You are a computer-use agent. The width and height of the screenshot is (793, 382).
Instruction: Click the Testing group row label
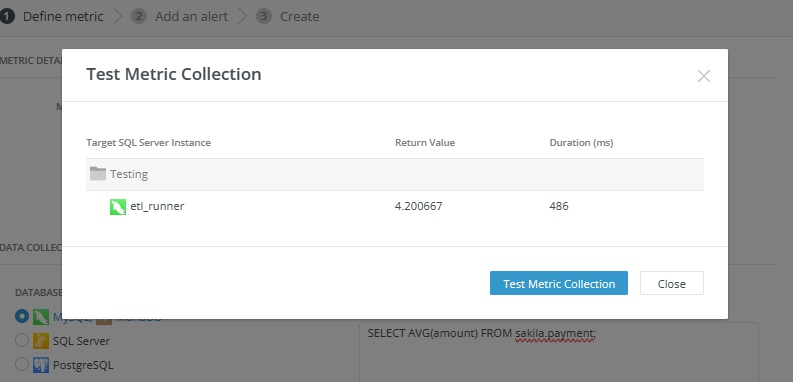click(x=129, y=174)
